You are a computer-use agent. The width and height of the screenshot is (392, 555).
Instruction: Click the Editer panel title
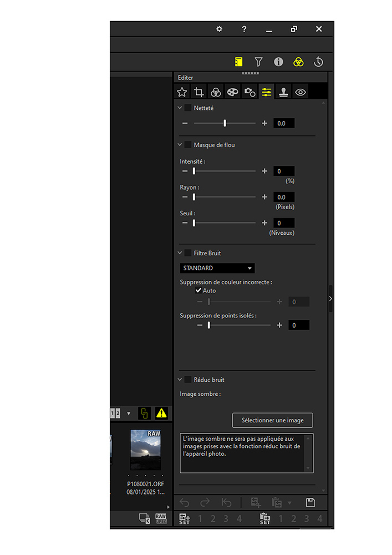(x=185, y=78)
